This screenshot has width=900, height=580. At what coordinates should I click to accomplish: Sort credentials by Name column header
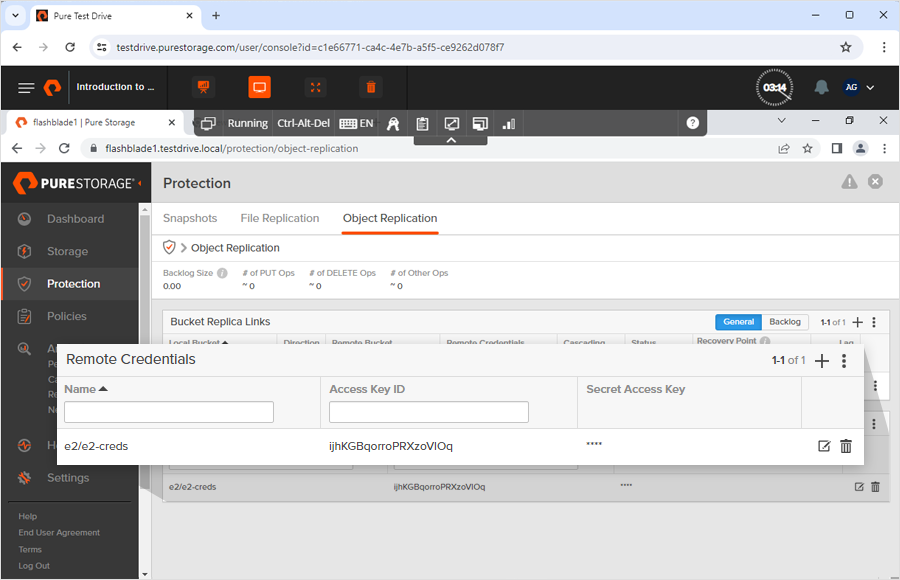click(85, 389)
